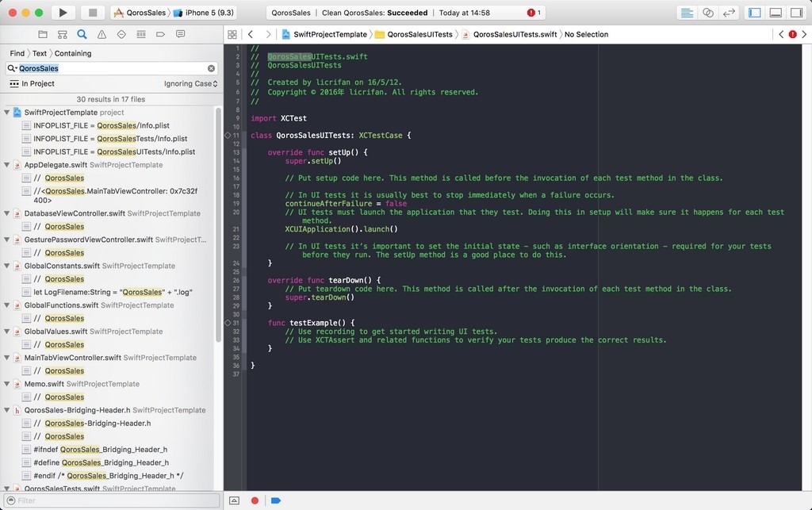This screenshot has height=510, width=812.
Task: Collapse SwiftProjectTemplate project results
Action: pyautogui.click(x=6, y=113)
